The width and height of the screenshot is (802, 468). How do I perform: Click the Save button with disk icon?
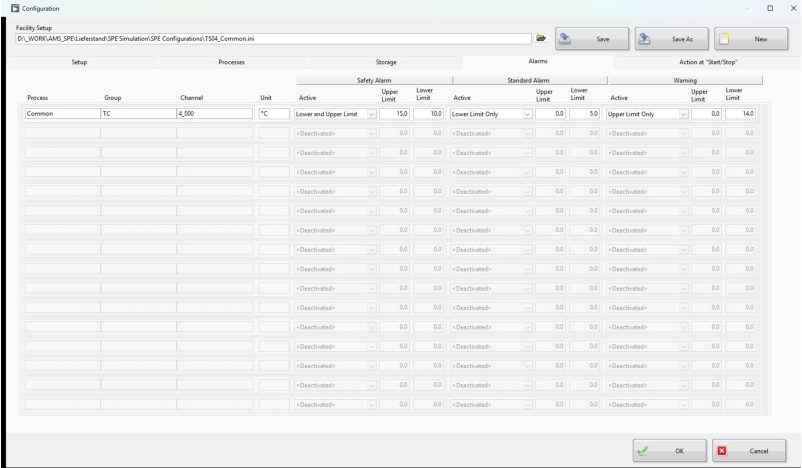point(592,38)
